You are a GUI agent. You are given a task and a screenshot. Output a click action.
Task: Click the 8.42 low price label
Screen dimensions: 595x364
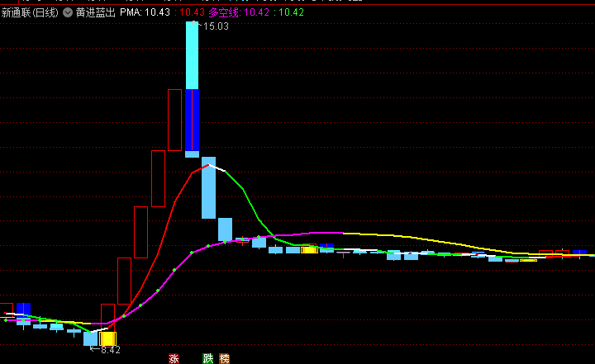pos(111,350)
